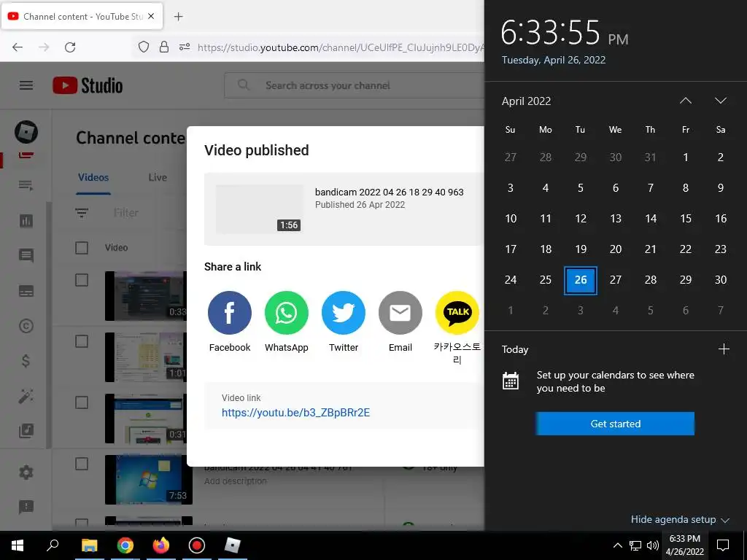Open Send feedback icon in sidebar
The height and width of the screenshot is (560, 747).
(x=26, y=507)
